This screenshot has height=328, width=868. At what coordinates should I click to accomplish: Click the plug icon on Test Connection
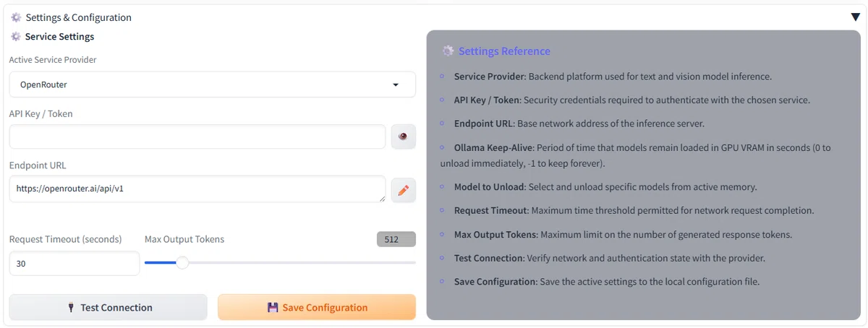[71, 307]
